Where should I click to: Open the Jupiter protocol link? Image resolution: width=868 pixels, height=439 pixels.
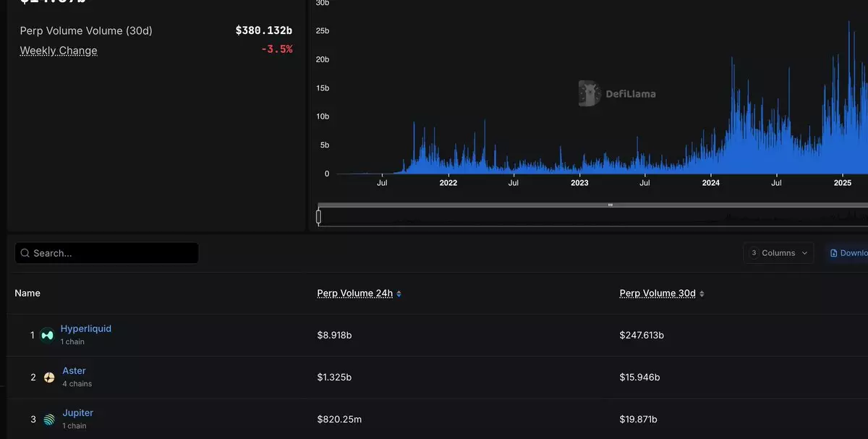coord(77,412)
